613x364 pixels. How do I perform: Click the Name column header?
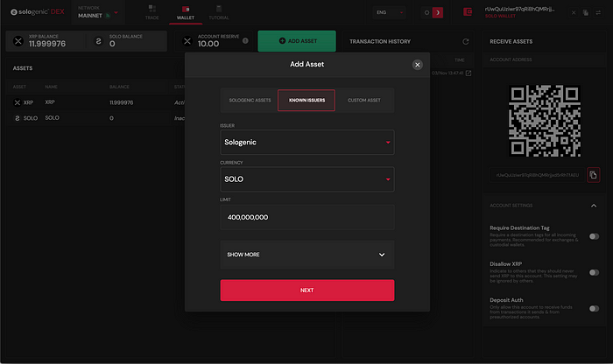51,87
